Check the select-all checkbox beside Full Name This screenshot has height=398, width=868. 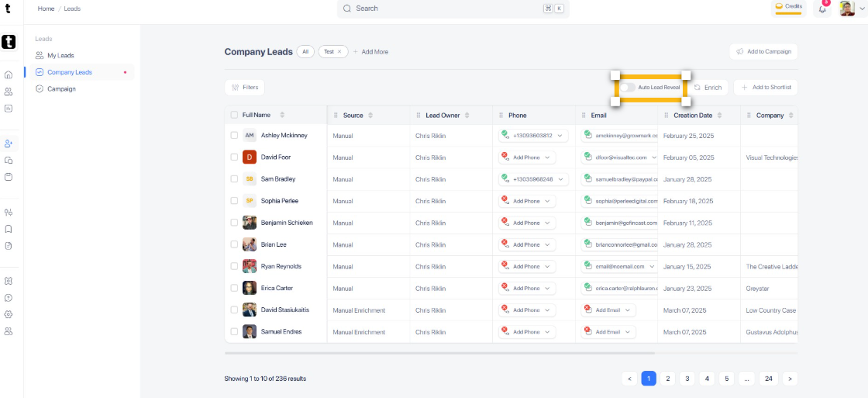[234, 116]
